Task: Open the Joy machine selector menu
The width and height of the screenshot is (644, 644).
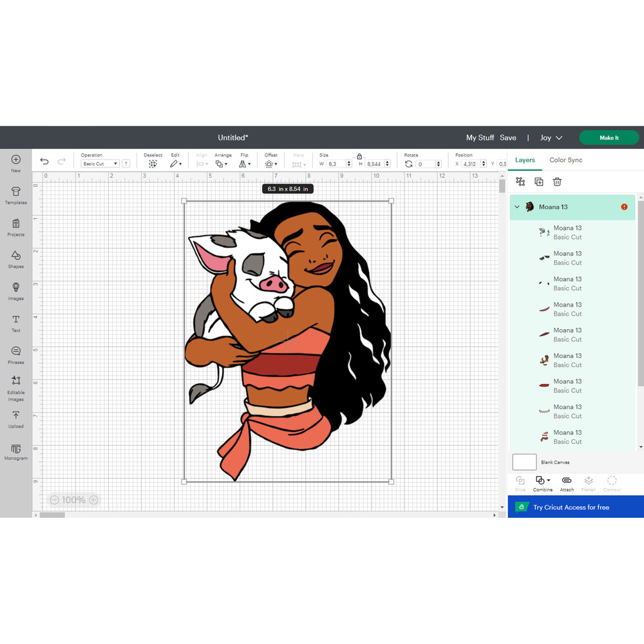Action: point(551,137)
